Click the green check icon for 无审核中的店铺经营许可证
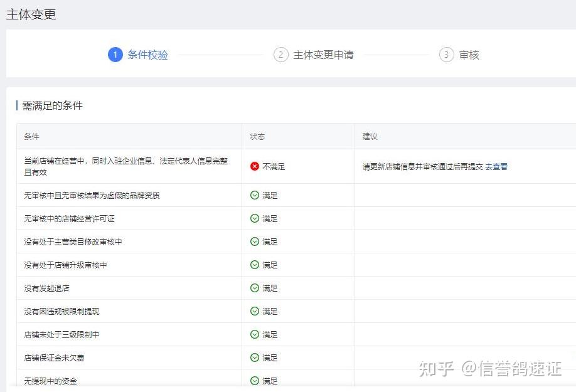 point(255,218)
